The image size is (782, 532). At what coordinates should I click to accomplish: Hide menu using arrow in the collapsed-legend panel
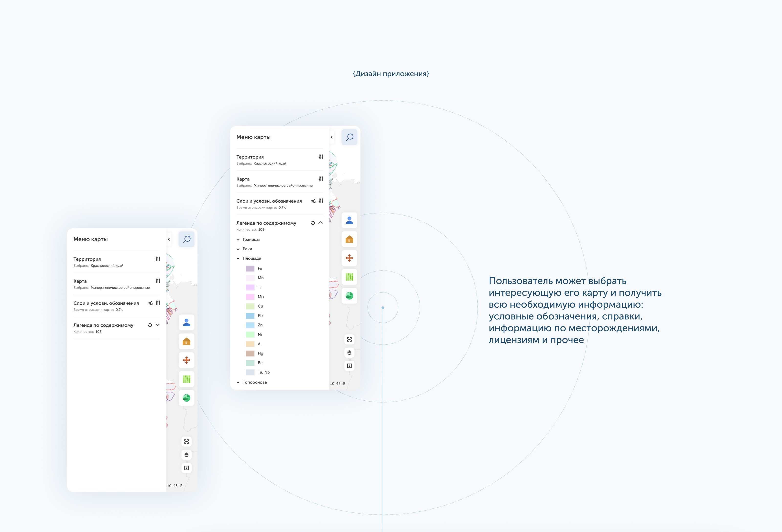point(169,240)
